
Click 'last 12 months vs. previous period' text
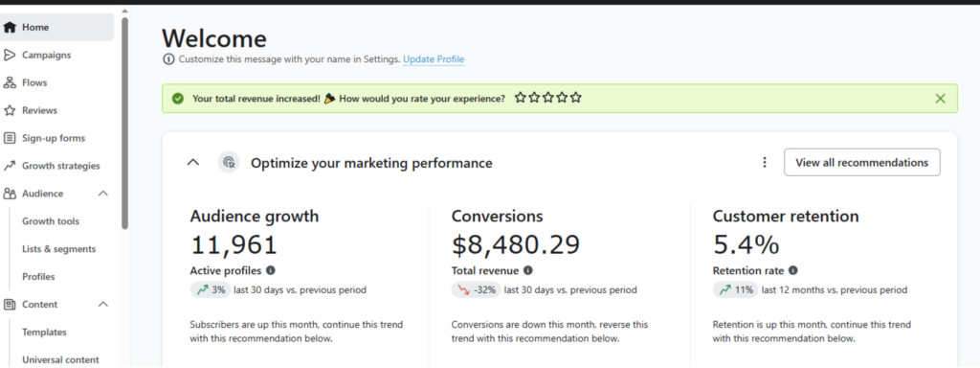pos(835,289)
